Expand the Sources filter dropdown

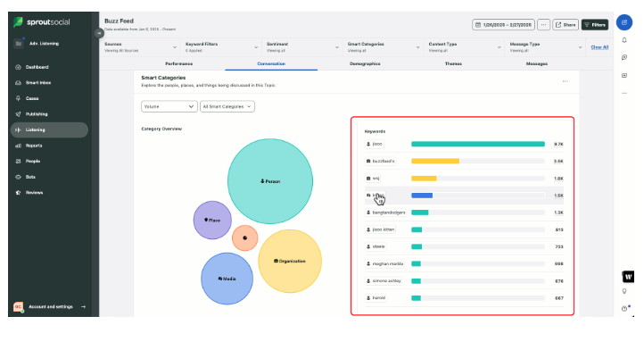pyautogui.click(x=140, y=47)
